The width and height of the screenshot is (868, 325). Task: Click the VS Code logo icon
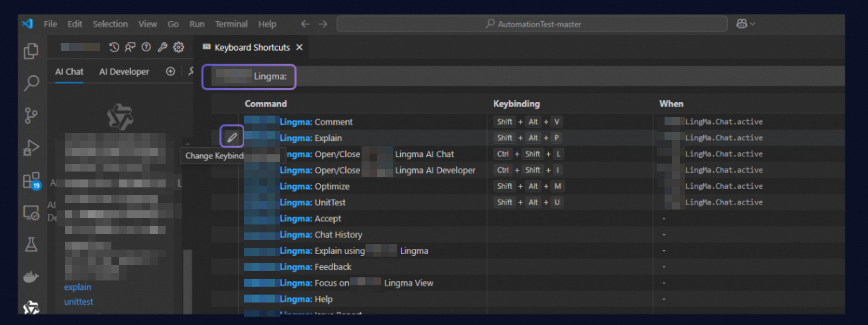pos(27,24)
